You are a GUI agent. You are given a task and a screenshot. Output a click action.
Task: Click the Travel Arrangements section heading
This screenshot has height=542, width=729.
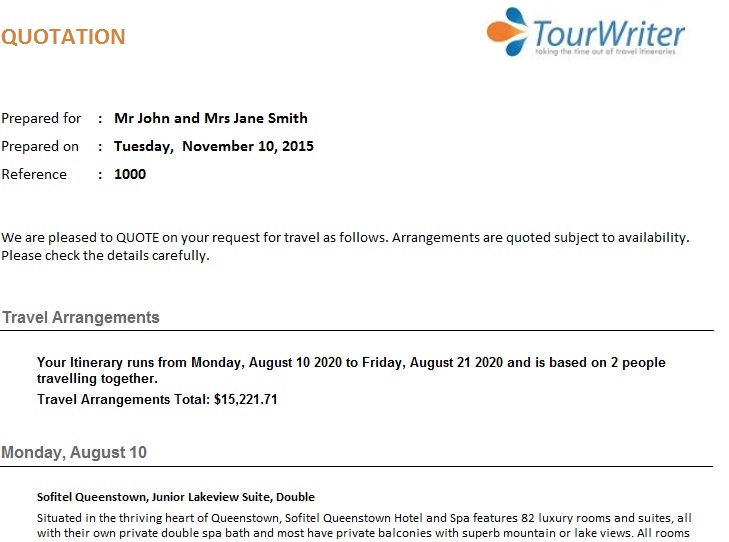pos(81,318)
